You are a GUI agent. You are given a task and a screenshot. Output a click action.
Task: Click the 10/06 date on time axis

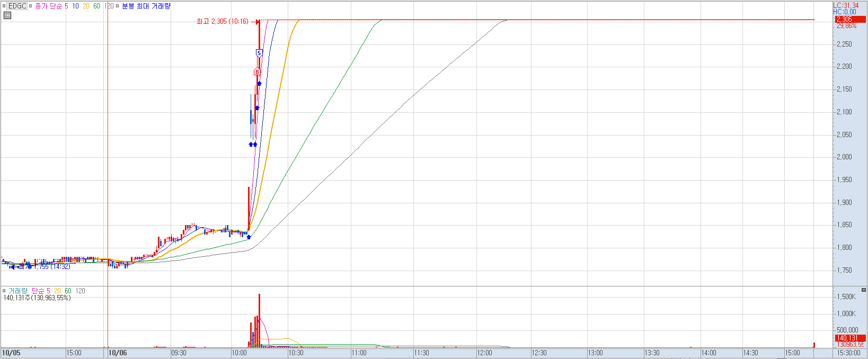(118, 353)
